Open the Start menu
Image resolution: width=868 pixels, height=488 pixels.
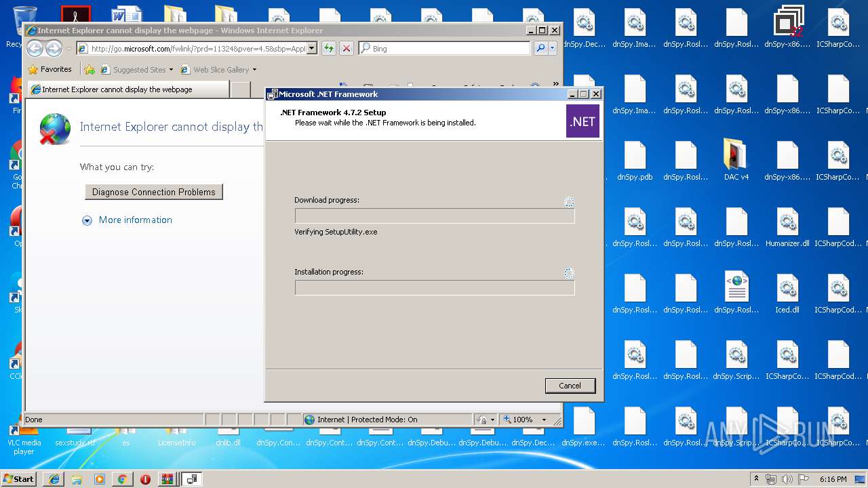[18, 479]
